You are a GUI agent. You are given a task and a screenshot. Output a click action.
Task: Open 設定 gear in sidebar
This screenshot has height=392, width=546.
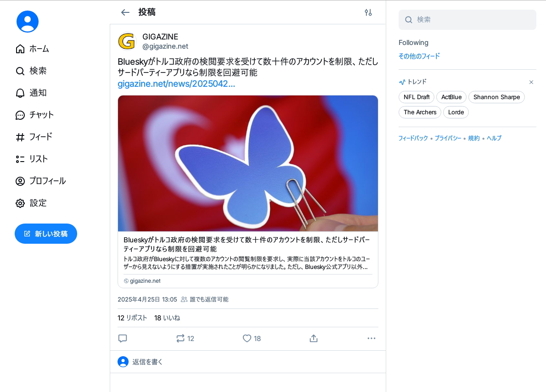coord(31,203)
